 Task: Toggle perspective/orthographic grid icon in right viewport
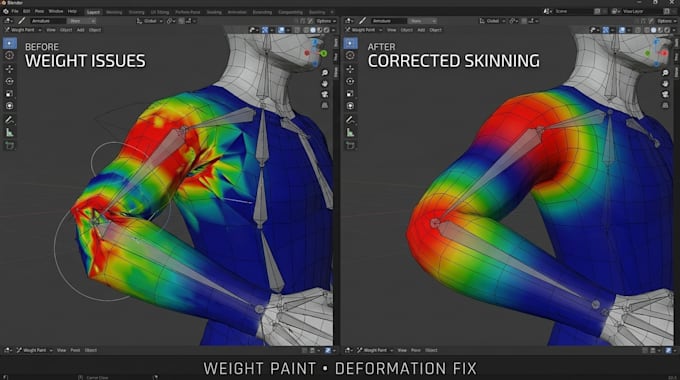click(666, 105)
